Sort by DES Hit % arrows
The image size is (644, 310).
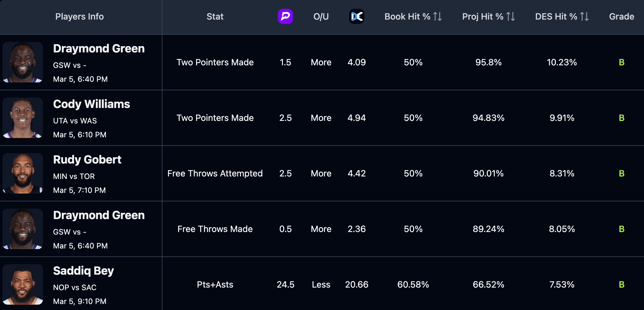[x=584, y=16]
